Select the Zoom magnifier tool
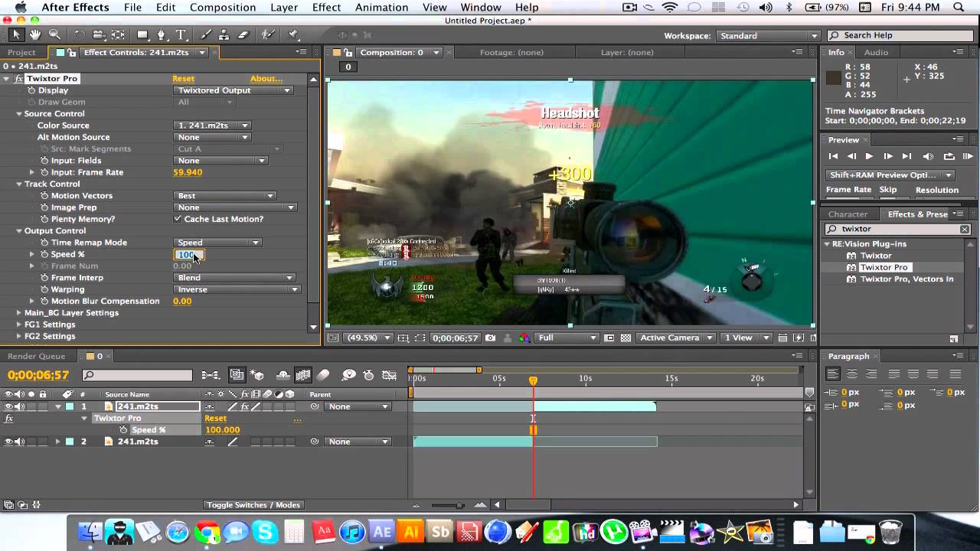Viewport: 980px width, 551px height. point(54,35)
